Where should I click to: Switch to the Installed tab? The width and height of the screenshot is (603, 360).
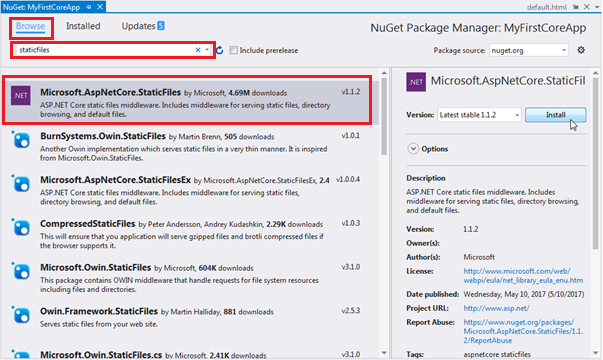(x=83, y=26)
